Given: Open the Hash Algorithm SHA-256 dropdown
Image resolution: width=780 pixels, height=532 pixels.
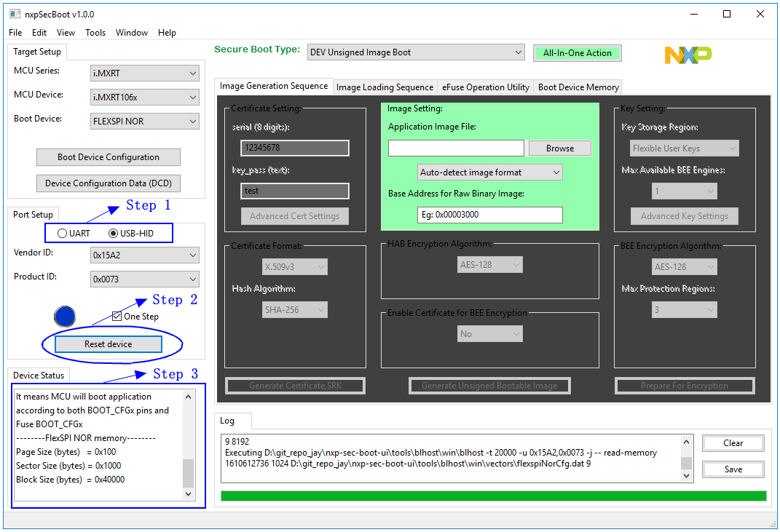Looking at the screenshot, I should tap(294, 310).
